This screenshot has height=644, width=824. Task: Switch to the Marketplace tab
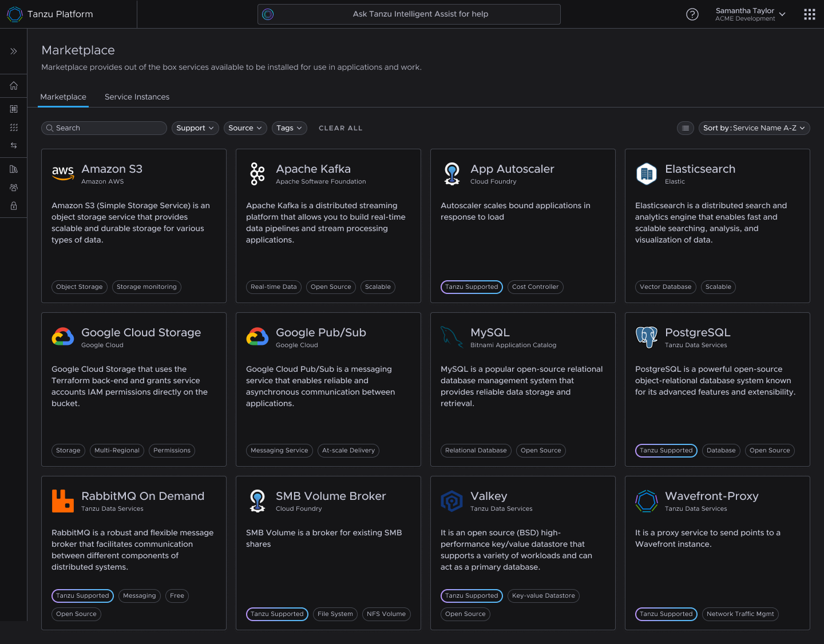click(64, 97)
